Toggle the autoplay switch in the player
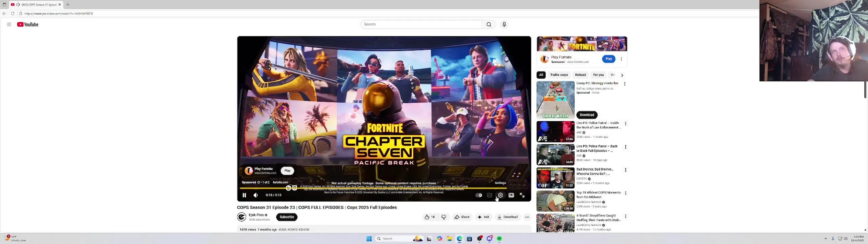Image resolution: width=868 pixels, height=244 pixels. click(479, 195)
